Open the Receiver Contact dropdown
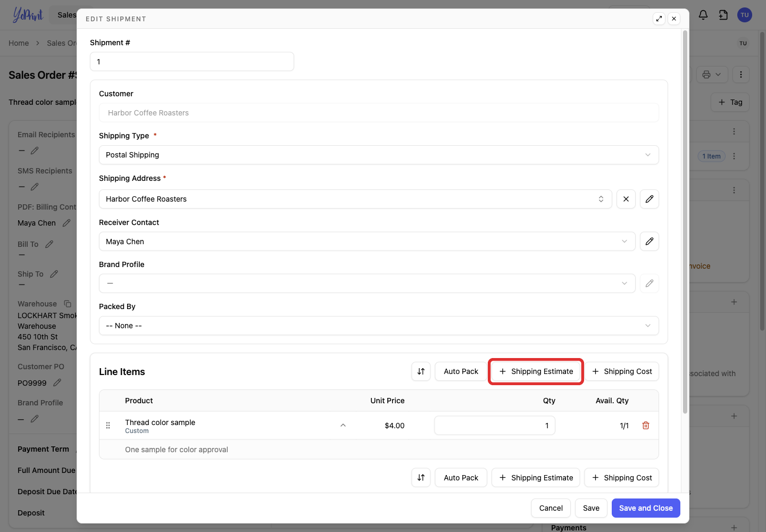 tap(367, 242)
